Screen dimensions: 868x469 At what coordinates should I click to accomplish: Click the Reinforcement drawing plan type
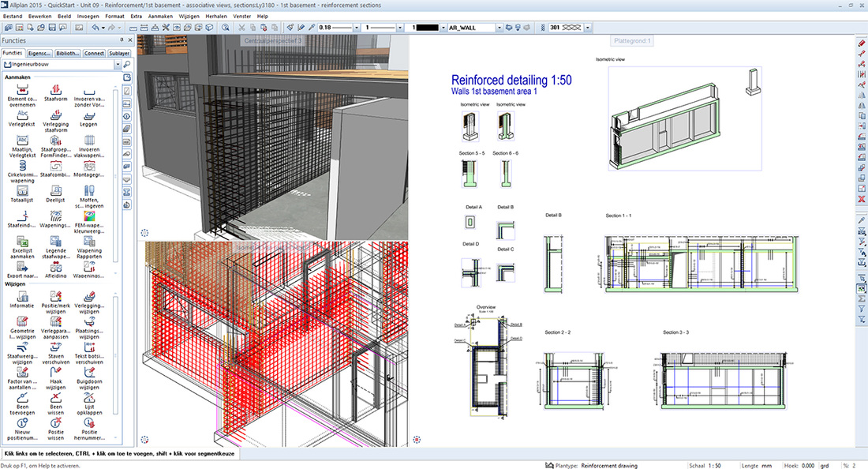coord(608,466)
